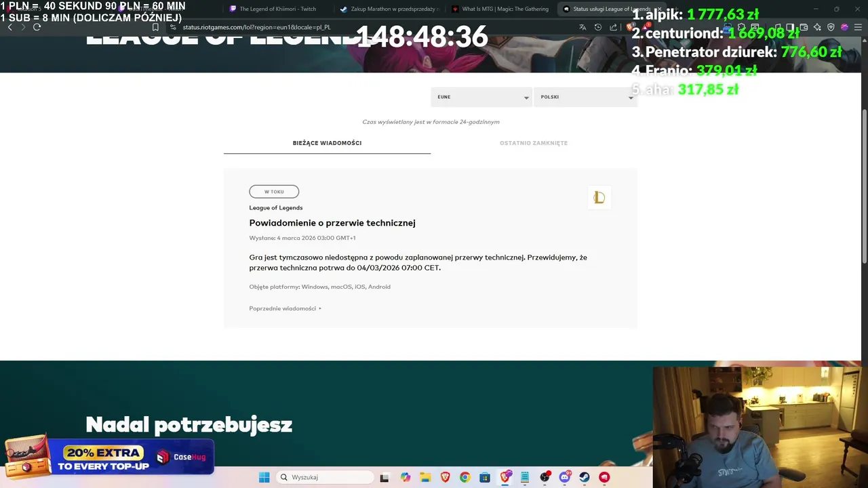Click 'Nadal potrzebujesz' heading
The height and width of the screenshot is (488, 868).
coord(189,425)
